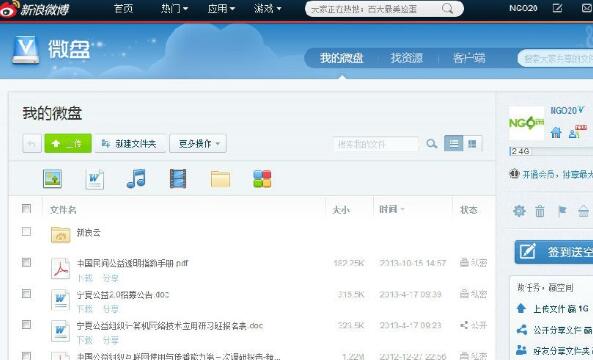Download 宁夏公益2.0招募公告.doc
The width and height of the screenshot is (593, 360).
coord(85,309)
